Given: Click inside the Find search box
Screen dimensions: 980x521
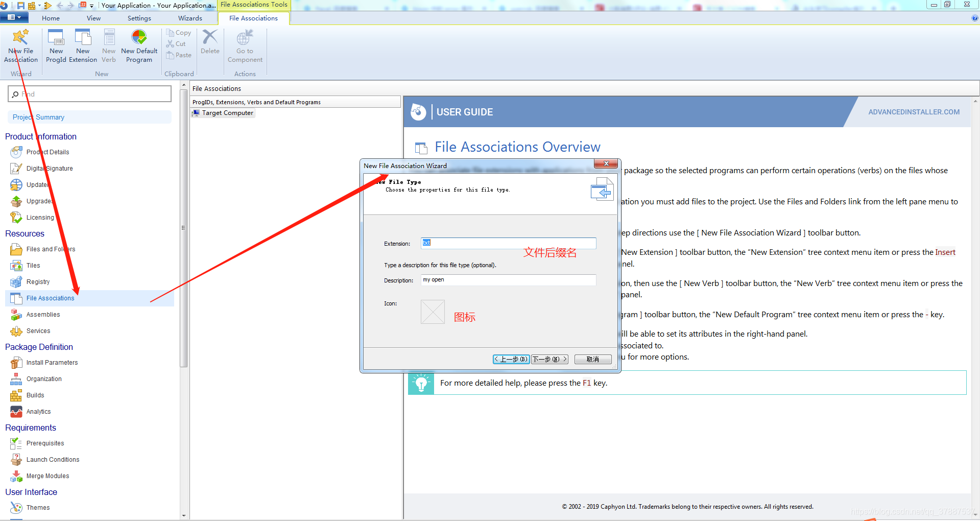Looking at the screenshot, I should point(89,94).
